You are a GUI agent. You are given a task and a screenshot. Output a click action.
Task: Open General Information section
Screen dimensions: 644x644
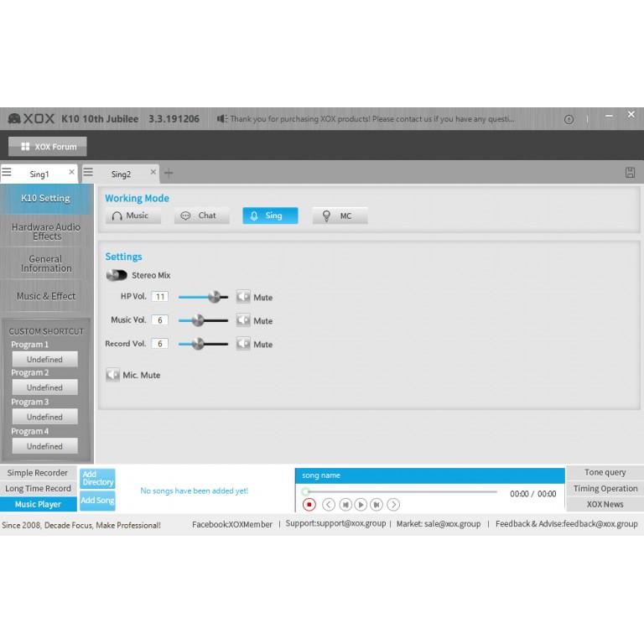[46, 263]
